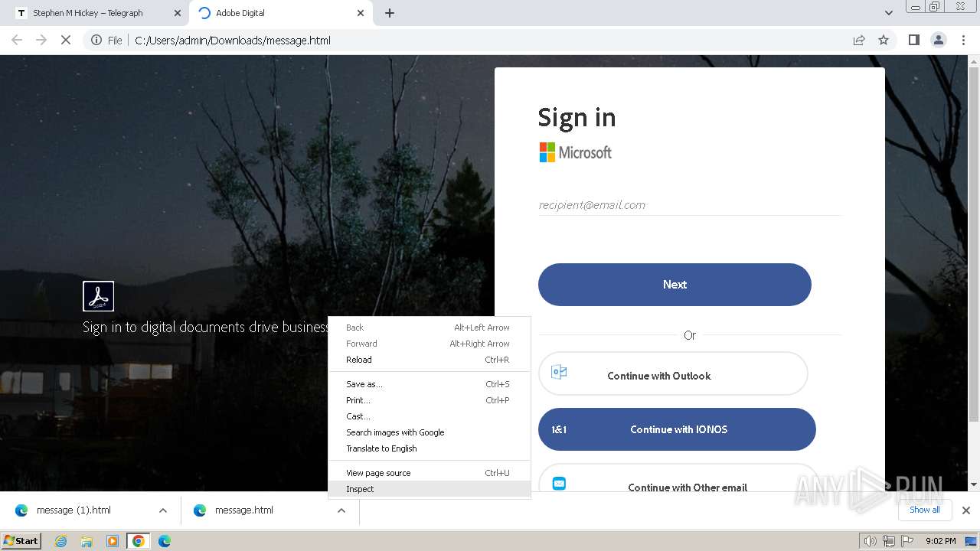Choose Print... from context menu
The width and height of the screenshot is (980, 551).
(429, 400)
